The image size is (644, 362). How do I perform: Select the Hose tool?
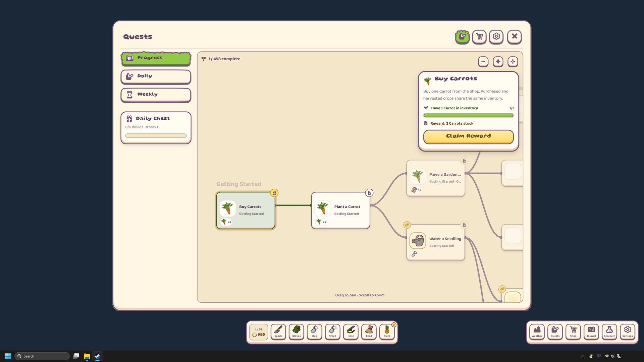[351, 332]
